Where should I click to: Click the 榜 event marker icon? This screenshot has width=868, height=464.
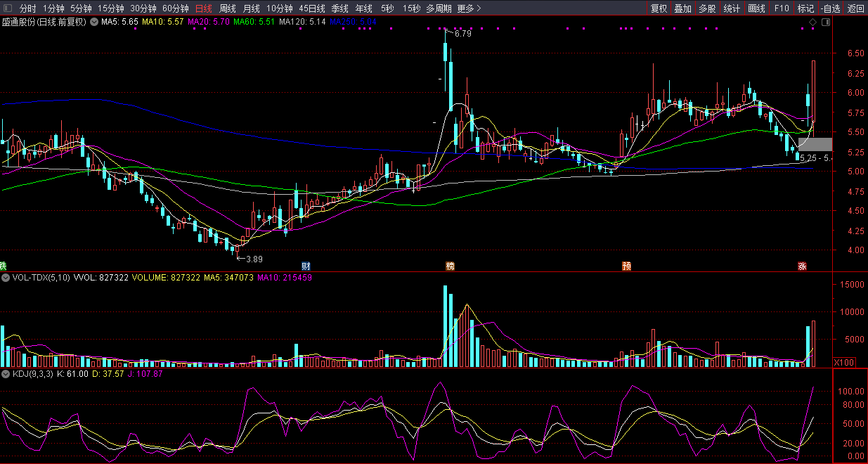(450, 266)
